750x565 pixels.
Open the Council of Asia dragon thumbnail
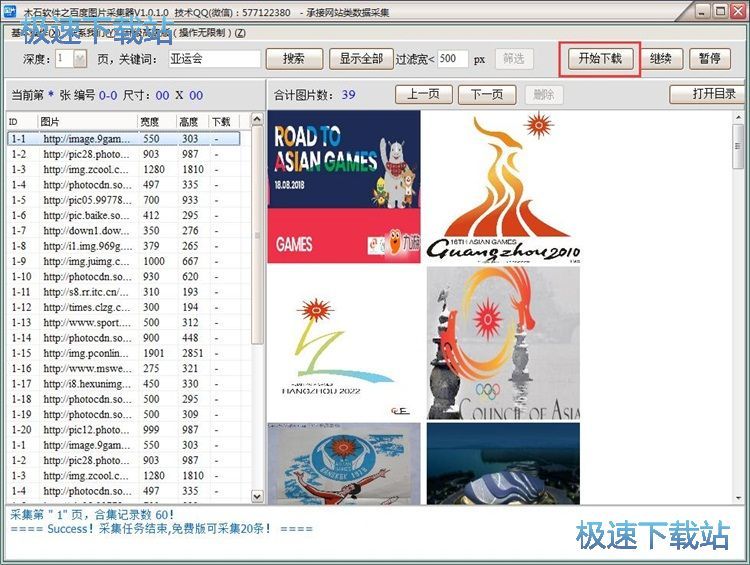pyautogui.click(x=503, y=343)
